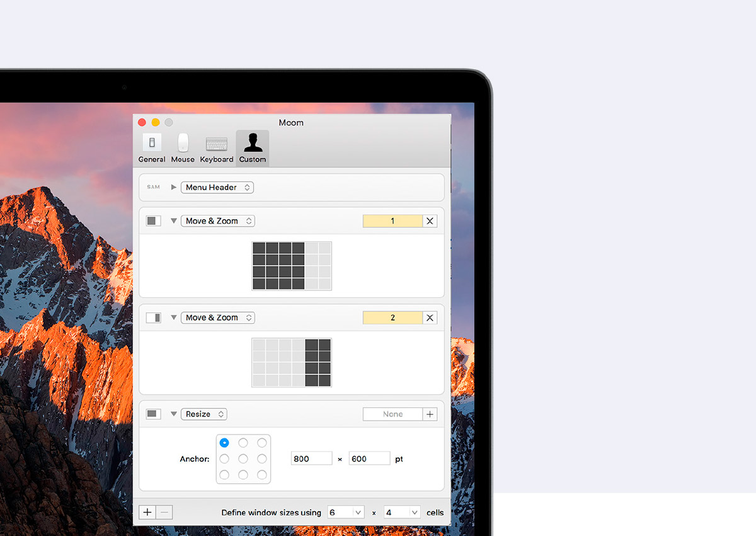Open the Mouse preferences tab

183,148
